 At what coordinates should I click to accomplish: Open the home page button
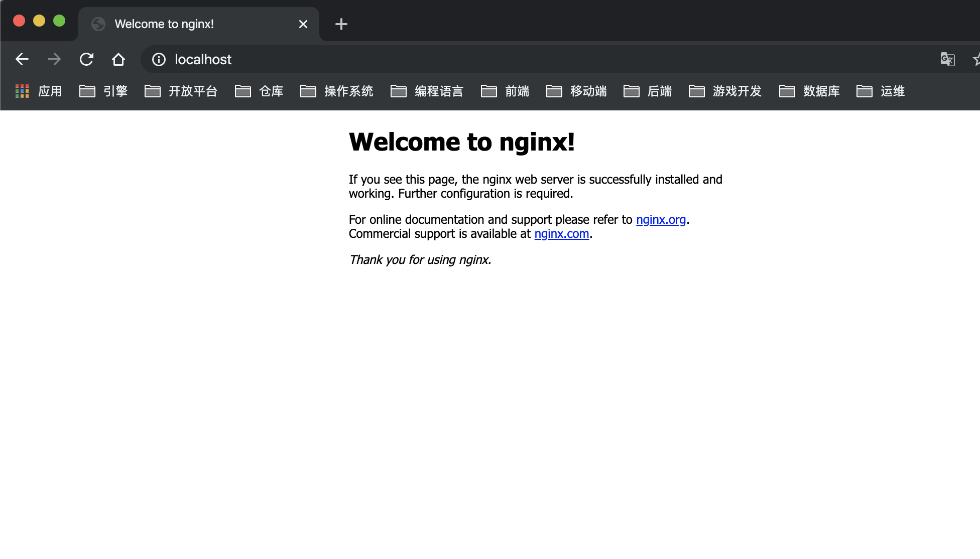point(118,59)
